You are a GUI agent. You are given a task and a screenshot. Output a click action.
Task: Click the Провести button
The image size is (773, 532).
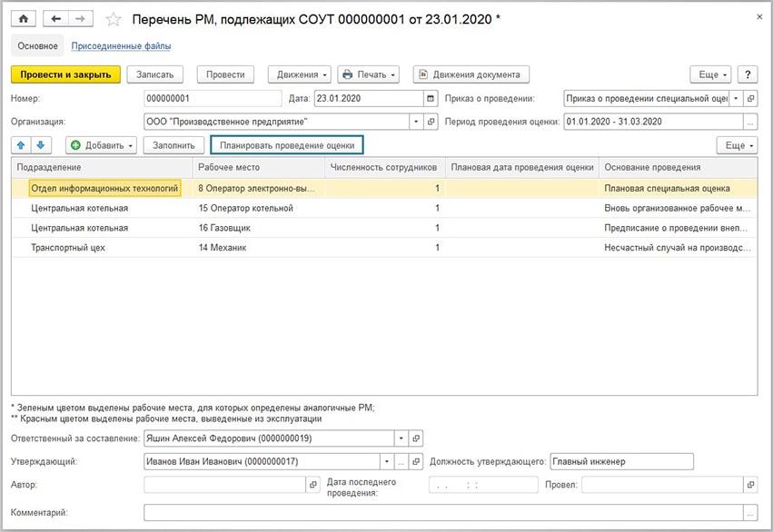[x=225, y=74]
